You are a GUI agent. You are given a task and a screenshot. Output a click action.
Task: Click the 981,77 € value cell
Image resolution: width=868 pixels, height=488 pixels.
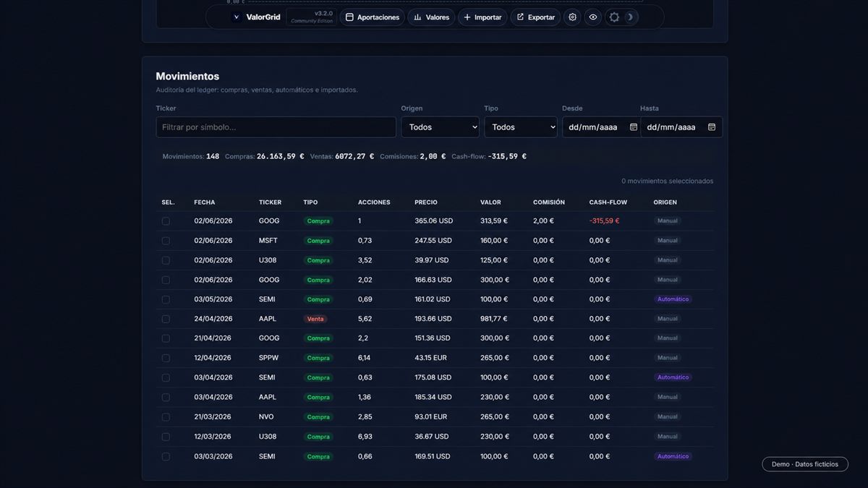[494, 319]
